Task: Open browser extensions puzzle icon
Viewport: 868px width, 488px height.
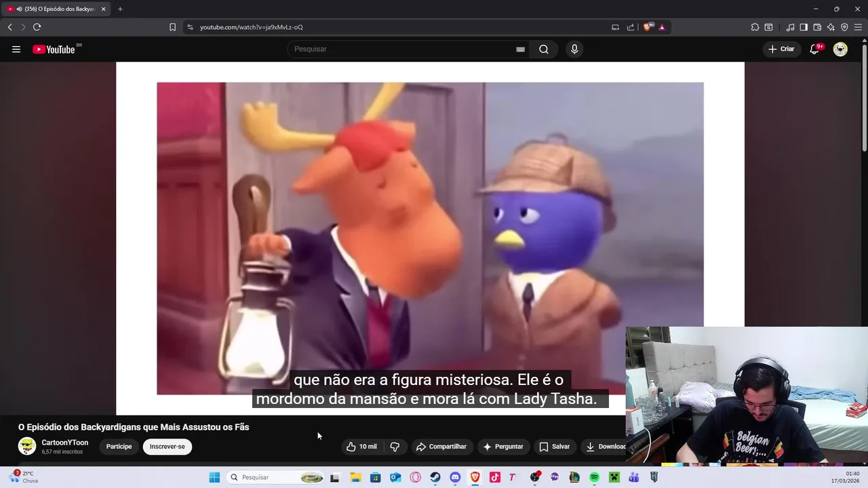Action: [755, 27]
